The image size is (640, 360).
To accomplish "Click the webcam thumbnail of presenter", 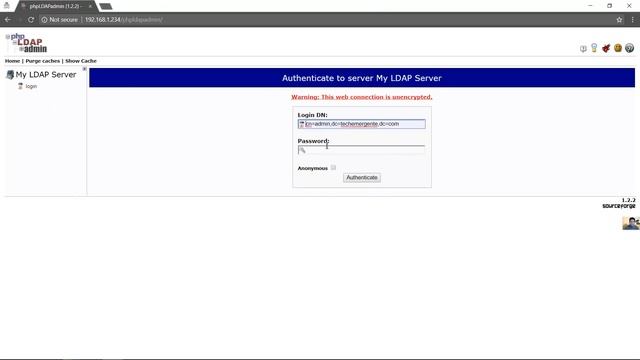I will (x=631, y=223).
